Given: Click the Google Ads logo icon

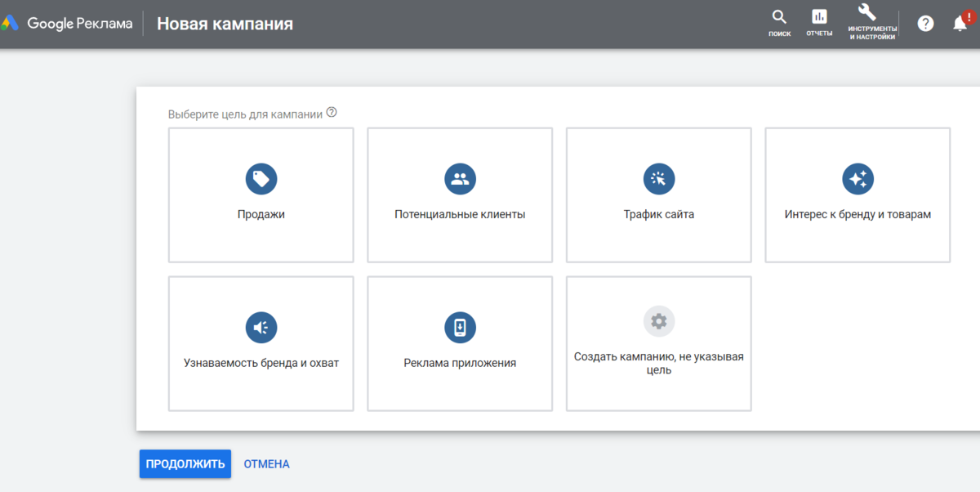Looking at the screenshot, I should pos(9,24).
